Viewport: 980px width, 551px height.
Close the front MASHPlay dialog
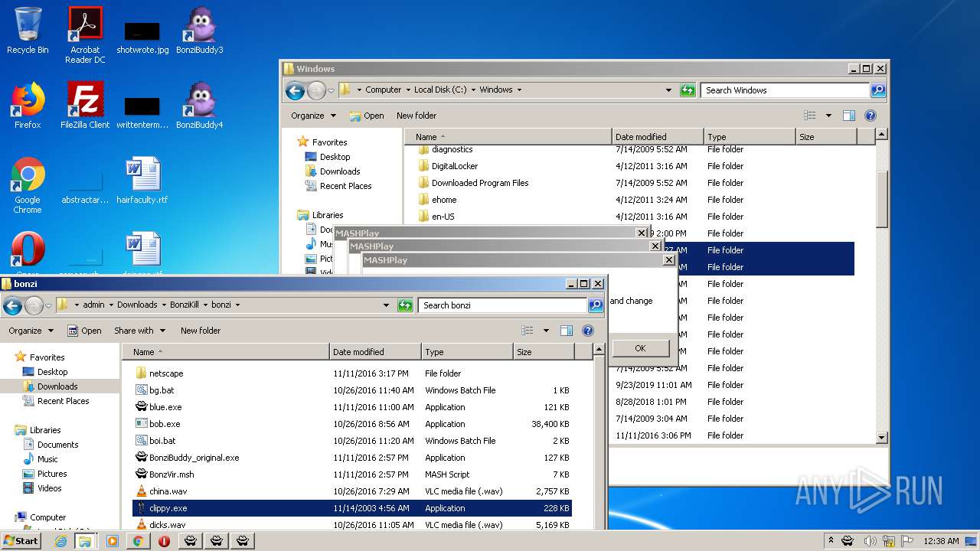[669, 260]
